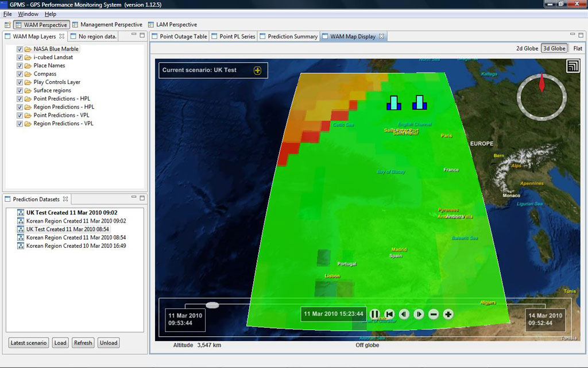The height and width of the screenshot is (368, 588).
Task: Zoom in on the globe with plus button
Action: (448, 314)
